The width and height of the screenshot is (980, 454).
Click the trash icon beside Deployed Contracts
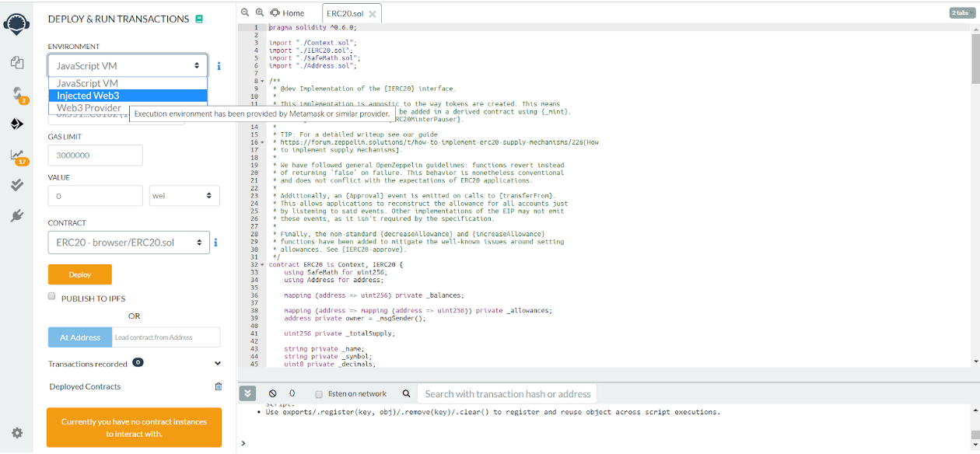219,386
